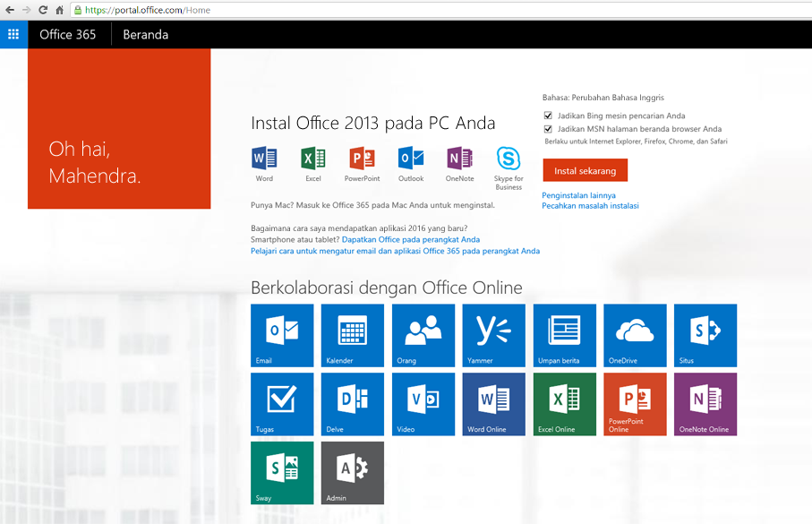Click the Outlook desktop app icon
This screenshot has height=524, width=812.
click(x=411, y=159)
